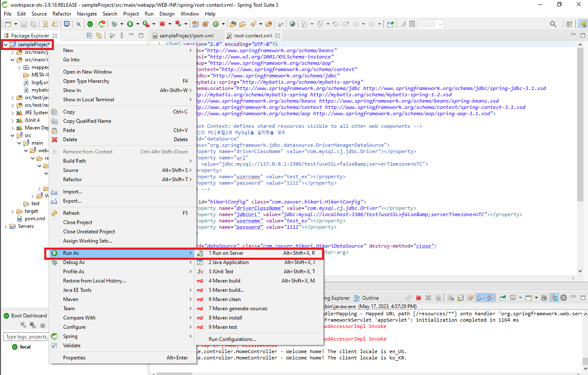The height and width of the screenshot is (375, 588).
Task: Select pom.xml in Package Explorer
Action: click(31, 219)
